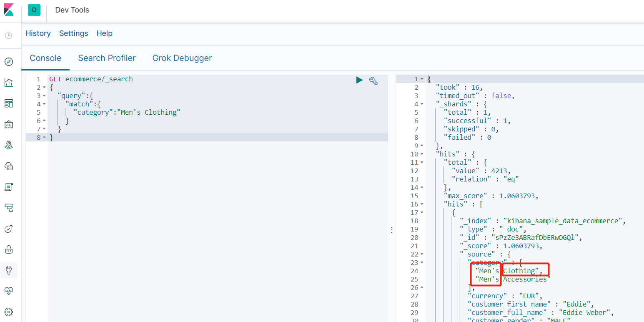Viewport: 644px width, 322px height.
Task: Switch to Search Profiler tab
Action: coord(107,58)
